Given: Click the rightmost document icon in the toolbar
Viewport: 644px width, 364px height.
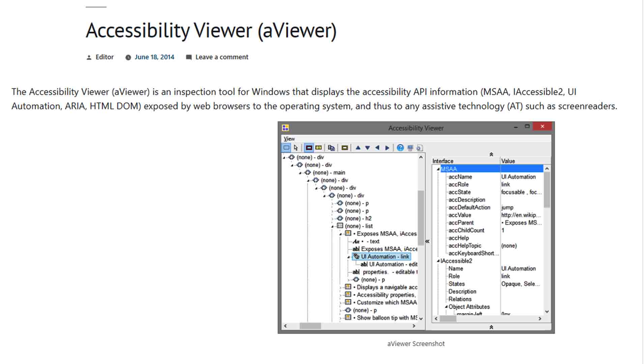Looking at the screenshot, I should 420,148.
